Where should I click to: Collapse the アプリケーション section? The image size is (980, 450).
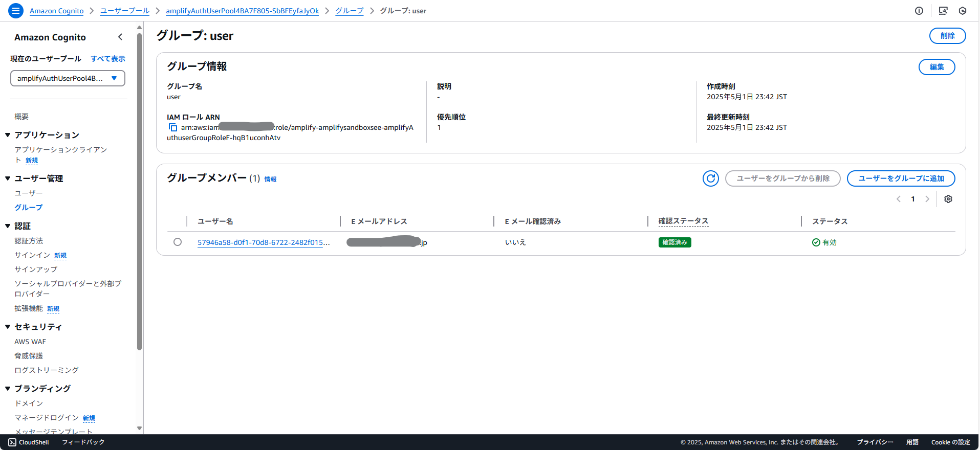pyautogui.click(x=8, y=135)
